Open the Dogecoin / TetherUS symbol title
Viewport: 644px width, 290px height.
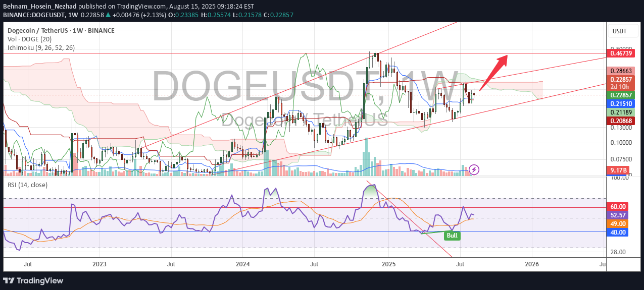pos(61,31)
